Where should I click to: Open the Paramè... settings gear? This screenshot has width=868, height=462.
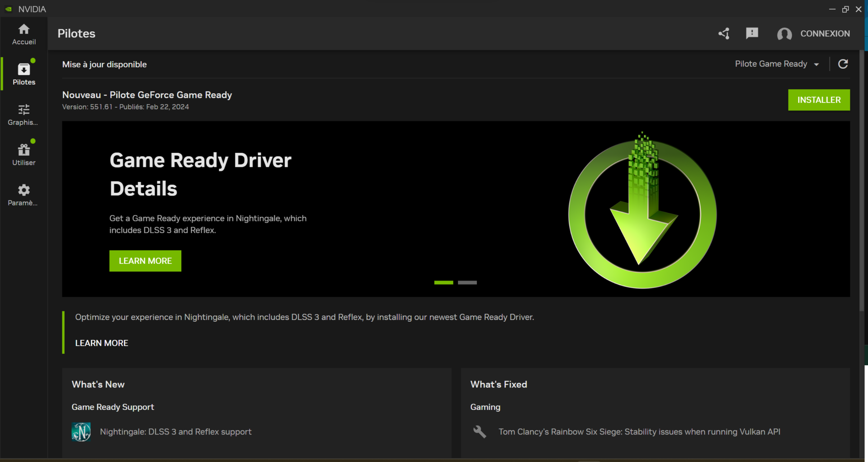pyautogui.click(x=24, y=195)
